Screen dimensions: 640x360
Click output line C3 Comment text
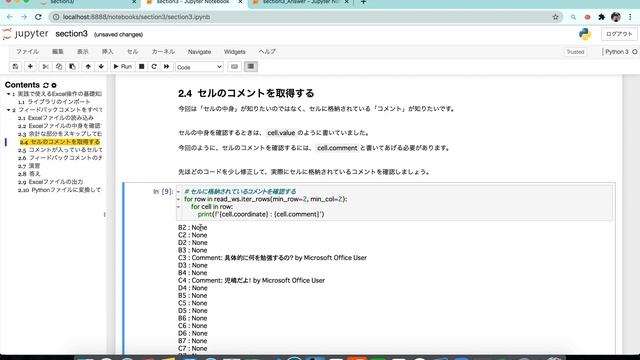click(x=272, y=258)
